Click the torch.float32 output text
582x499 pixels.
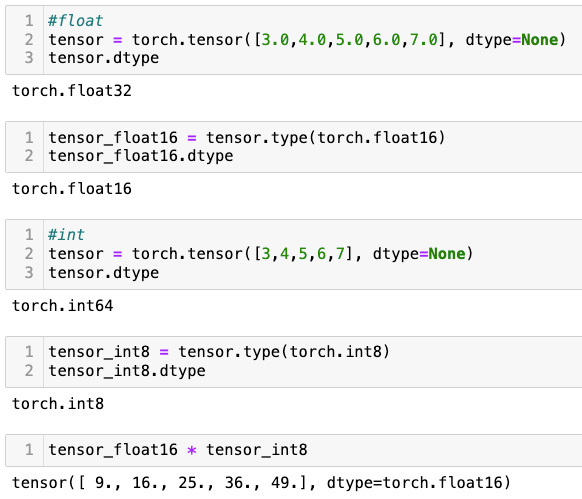(72, 91)
